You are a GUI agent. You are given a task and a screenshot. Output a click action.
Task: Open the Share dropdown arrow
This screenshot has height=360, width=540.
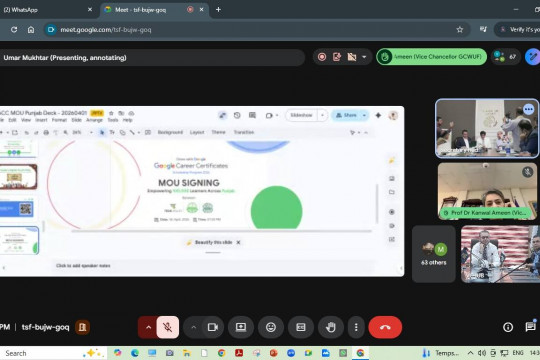coord(364,115)
